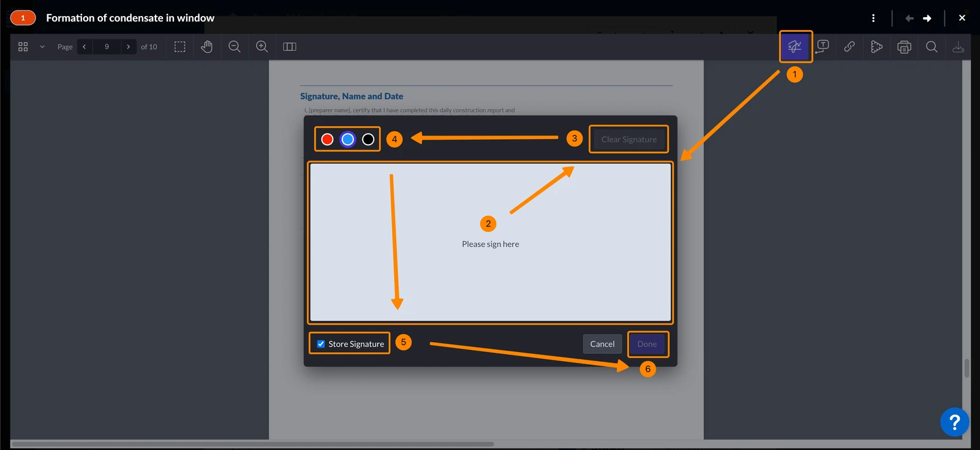Activate the marquee selection tool
980x450 pixels.
pyautogui.click(x=179, y=47)
